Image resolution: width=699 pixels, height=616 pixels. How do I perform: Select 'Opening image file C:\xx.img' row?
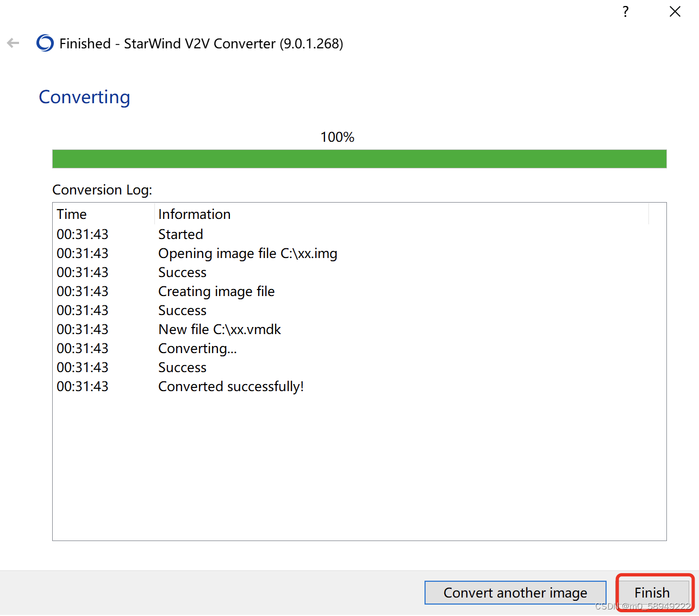pos(359,253)
